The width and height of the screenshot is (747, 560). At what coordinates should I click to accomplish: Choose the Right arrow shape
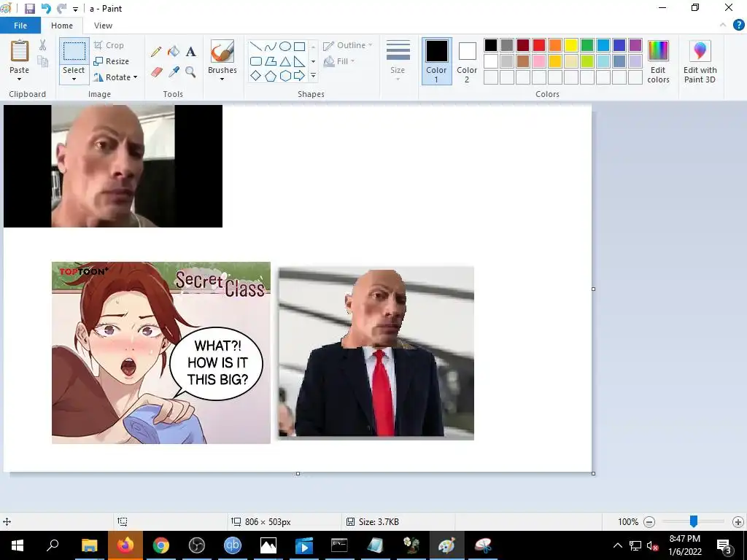tap(299, 76)
